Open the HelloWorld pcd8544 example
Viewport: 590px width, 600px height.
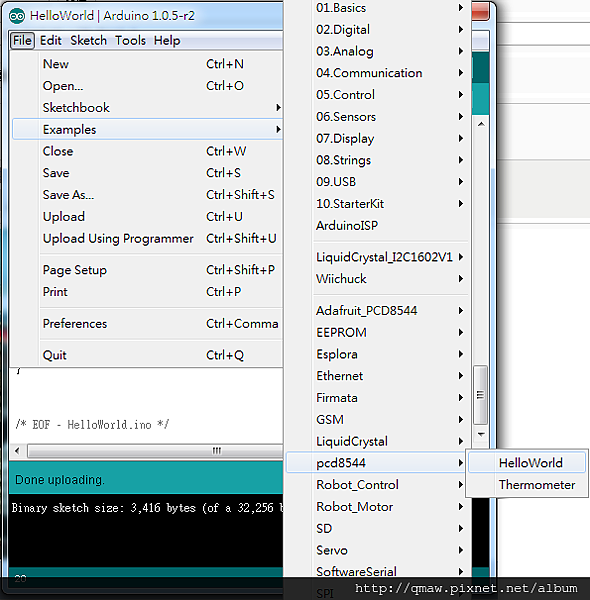(527, 463)
